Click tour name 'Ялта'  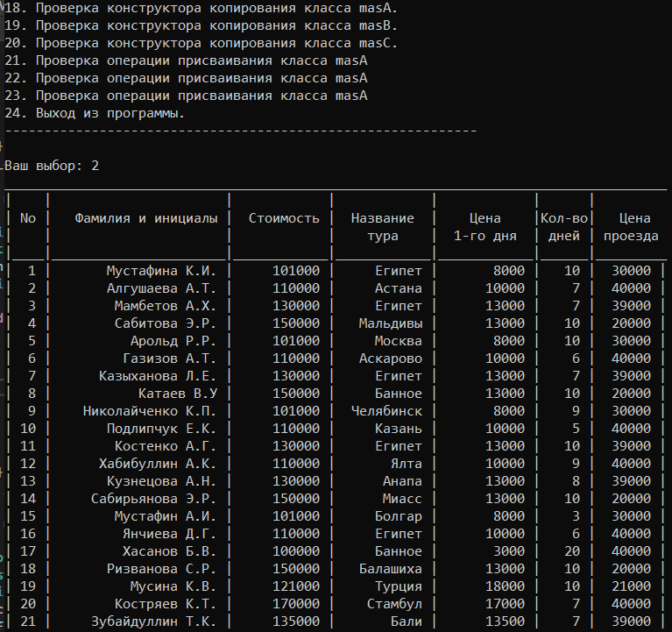(407, 465)
